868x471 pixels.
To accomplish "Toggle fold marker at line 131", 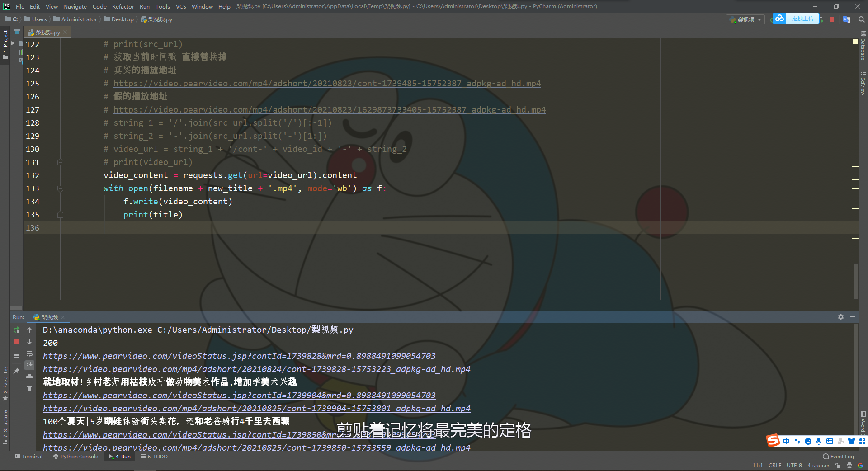I will point(60,162).
